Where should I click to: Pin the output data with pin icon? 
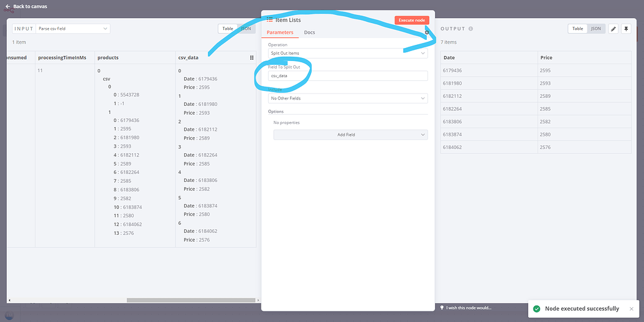pyautogui.click(x=626, y=29)
